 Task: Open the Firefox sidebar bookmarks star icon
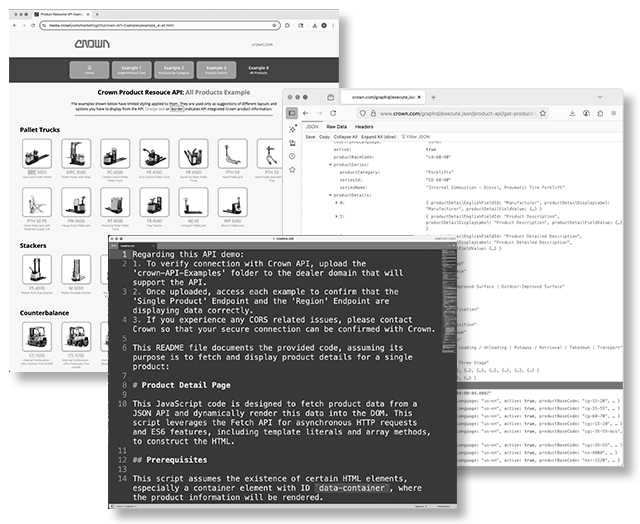click(292, 169)
